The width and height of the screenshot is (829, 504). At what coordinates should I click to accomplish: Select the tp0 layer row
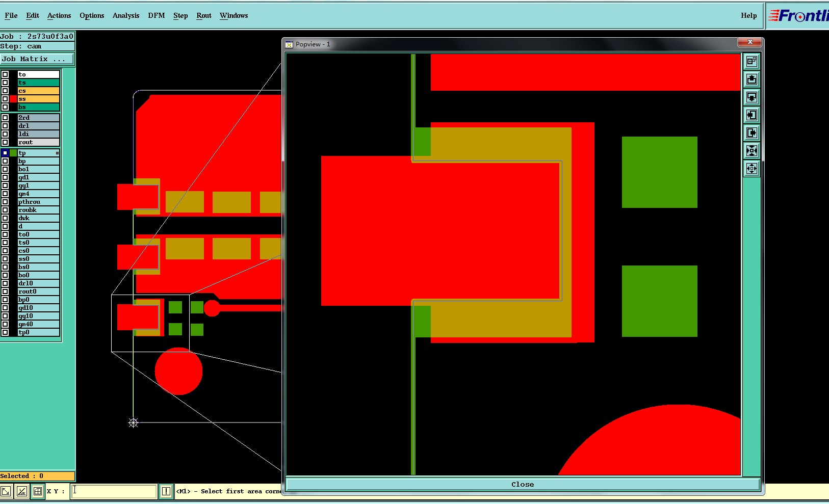click(39, 332)
